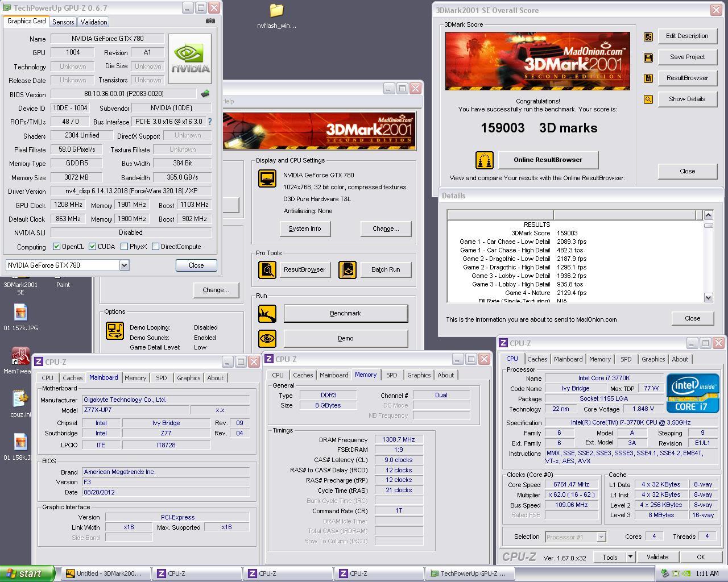Click the Online ResultBrowser tree icon
This screenshot has width=728, height=582.
(485, 160)
